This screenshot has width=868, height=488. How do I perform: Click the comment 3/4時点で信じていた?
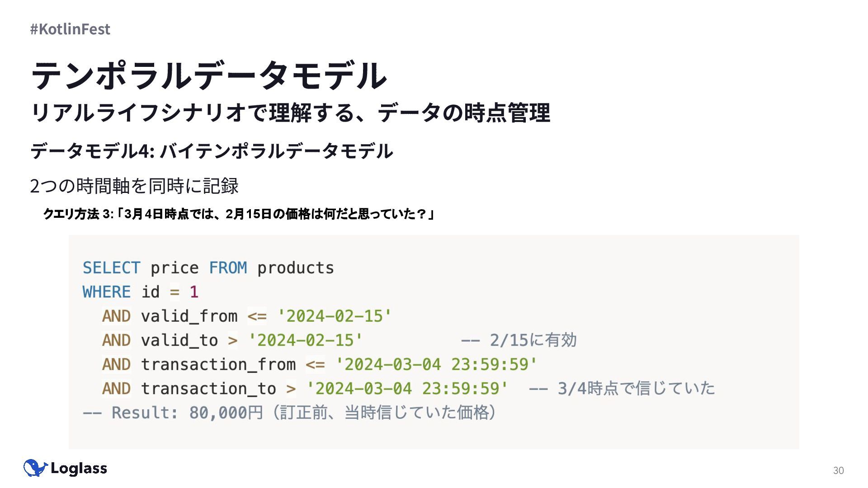coord(622,389)
